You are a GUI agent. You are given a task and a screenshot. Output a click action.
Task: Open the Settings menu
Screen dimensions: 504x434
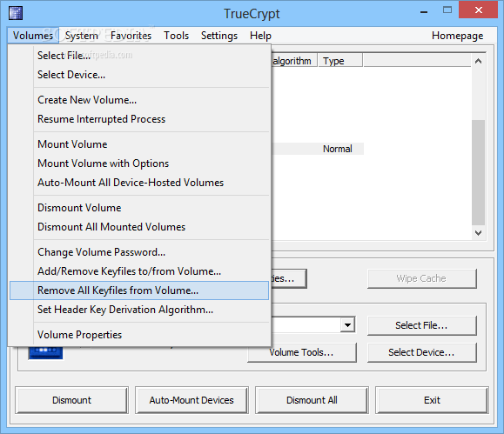219,36
